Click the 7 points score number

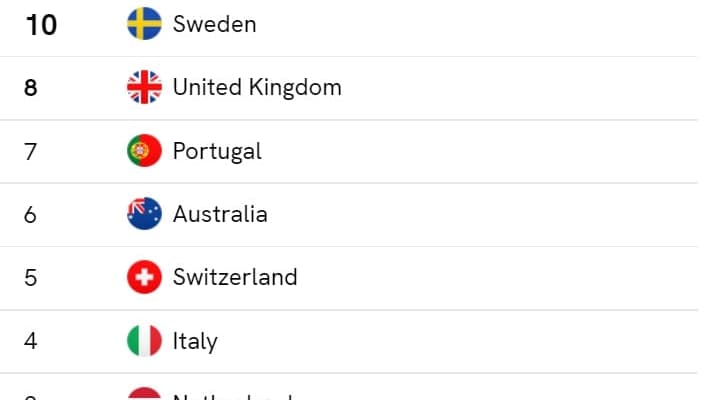coord(30,151)
